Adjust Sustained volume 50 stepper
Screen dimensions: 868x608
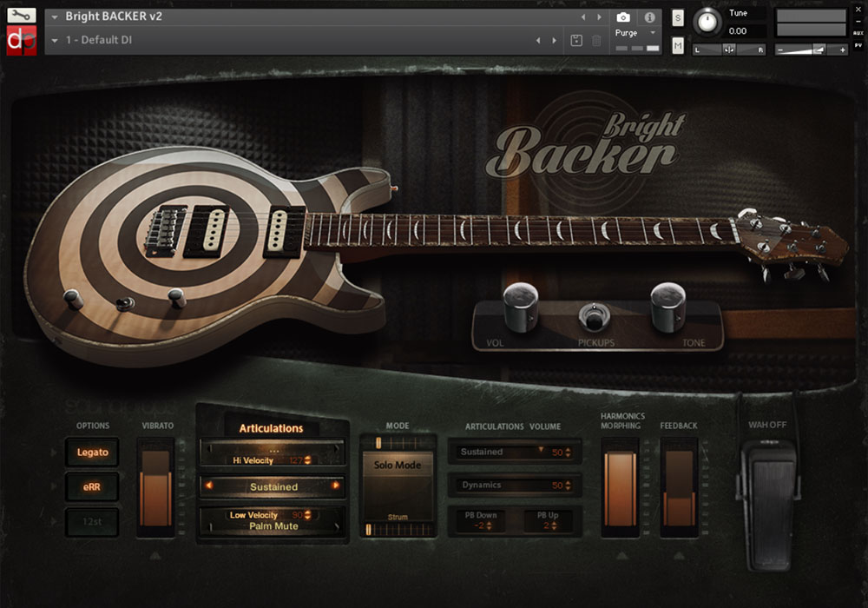[568, 453]
